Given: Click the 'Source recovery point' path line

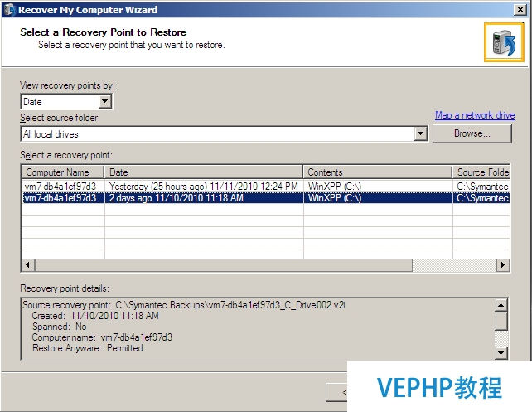Looking at the screenshot, I should click(184, 305).
